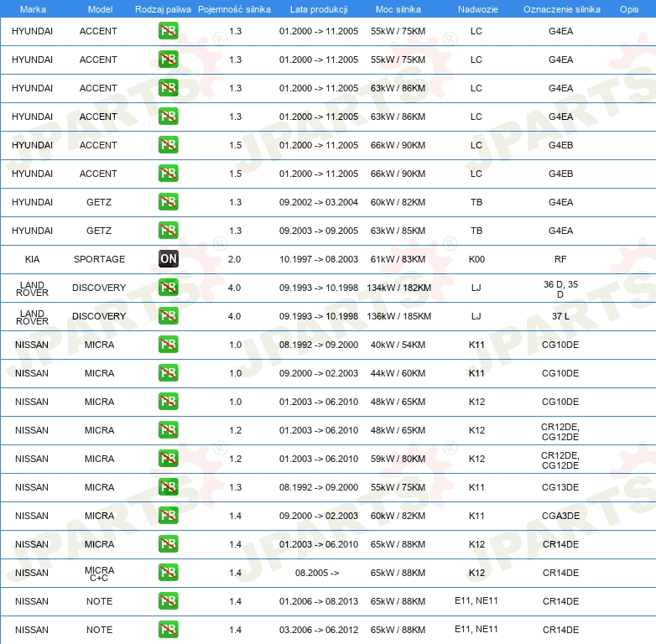The width and height of the screenshot is (656, 644).
Task: Select the petrol icon in the Micra CGA3DE row
Action: click(168, 515)
